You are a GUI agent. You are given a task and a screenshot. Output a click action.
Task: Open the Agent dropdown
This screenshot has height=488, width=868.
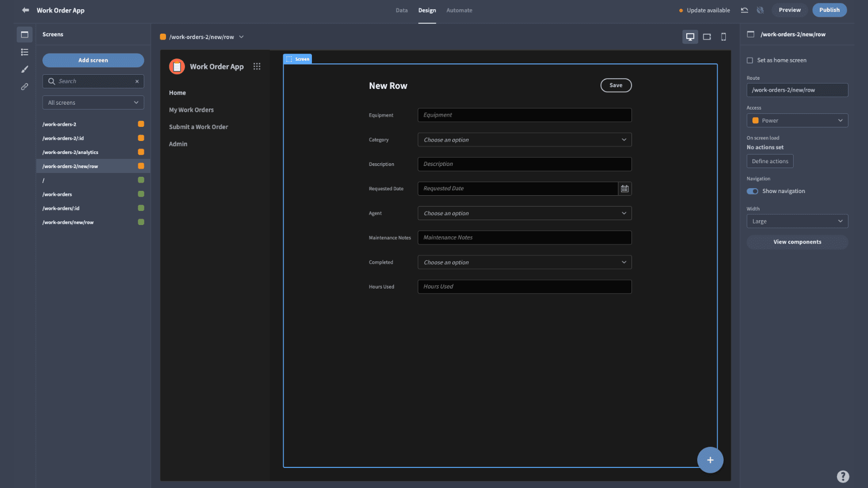(x=525, y=213)
